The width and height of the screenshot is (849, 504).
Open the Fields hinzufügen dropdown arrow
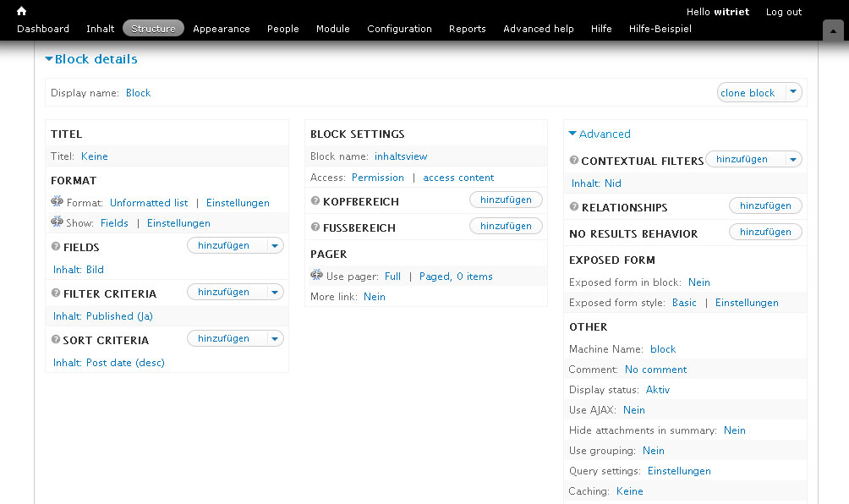coord(274,245)
